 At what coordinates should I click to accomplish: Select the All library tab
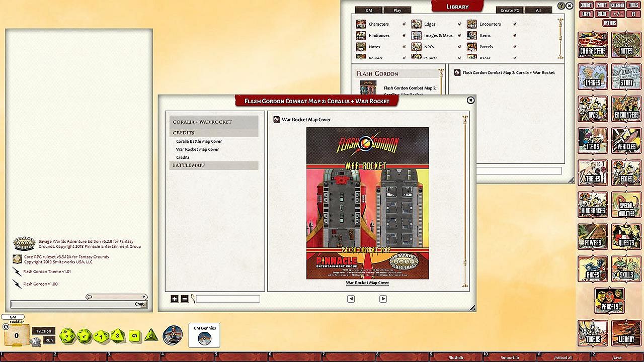(x=538, y=10)
